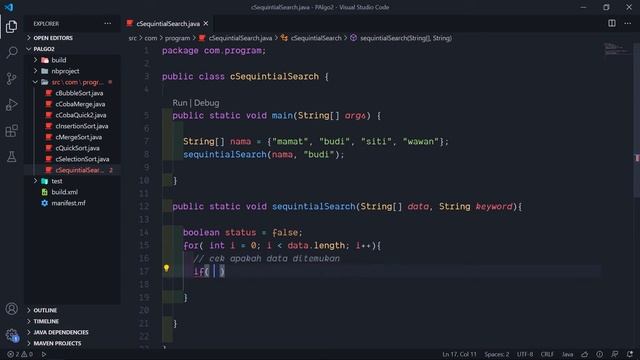Select cSequintialSearch file in explorer tree
The width and height of the screenshot is (640, 360).
[x=72, y=170]
